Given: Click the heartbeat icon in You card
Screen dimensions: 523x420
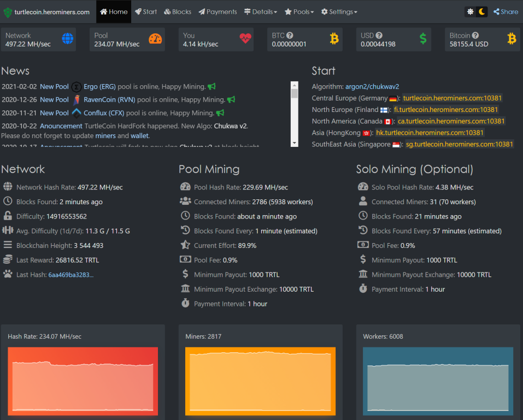Looking at the screenshot, I should coord(245,39).
